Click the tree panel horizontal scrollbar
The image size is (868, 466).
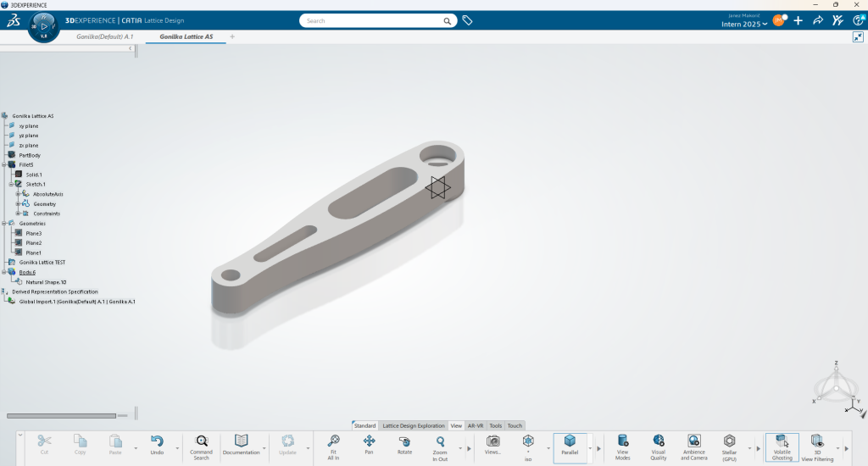pos(61,416)
